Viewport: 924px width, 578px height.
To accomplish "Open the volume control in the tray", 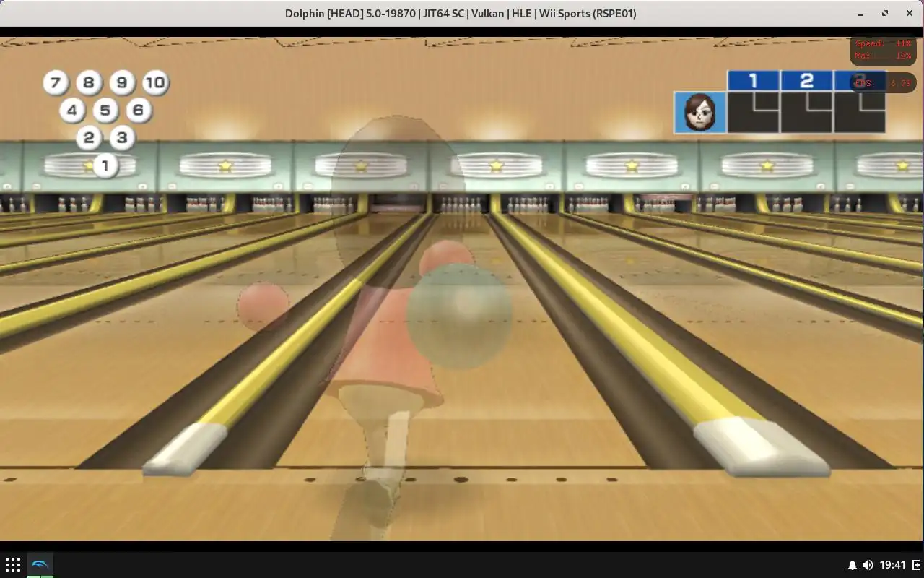I will point(868,565).
